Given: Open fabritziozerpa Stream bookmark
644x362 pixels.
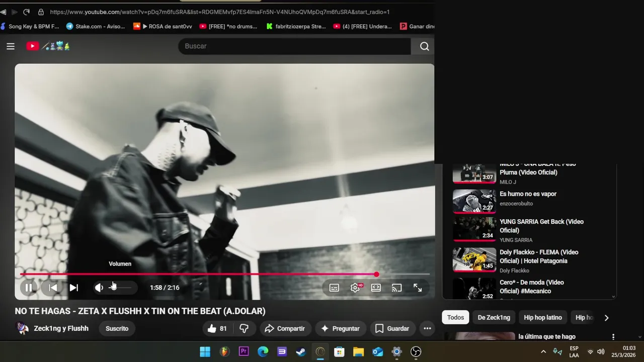Looking at the screenshot, I should click(x=296, y=26).
